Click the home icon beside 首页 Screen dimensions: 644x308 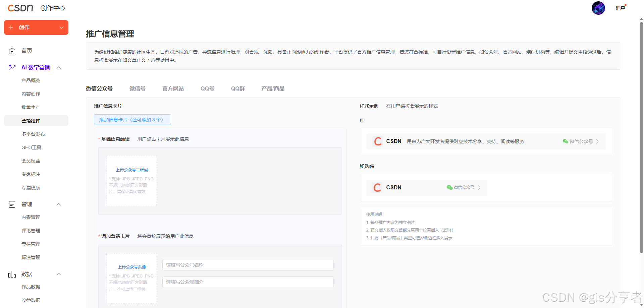[12, 51]
